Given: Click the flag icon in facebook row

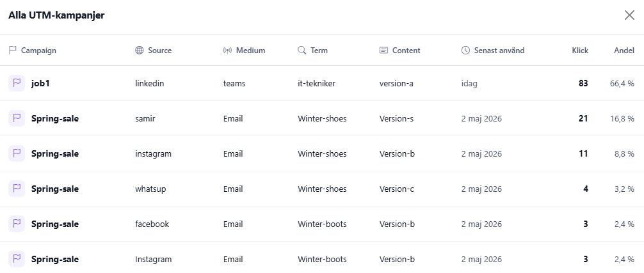Looking at the screenshot, I should 17,224.
